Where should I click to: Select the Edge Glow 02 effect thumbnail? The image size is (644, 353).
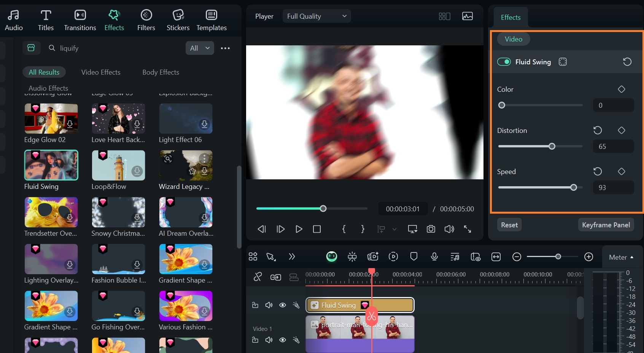point(51,118)
